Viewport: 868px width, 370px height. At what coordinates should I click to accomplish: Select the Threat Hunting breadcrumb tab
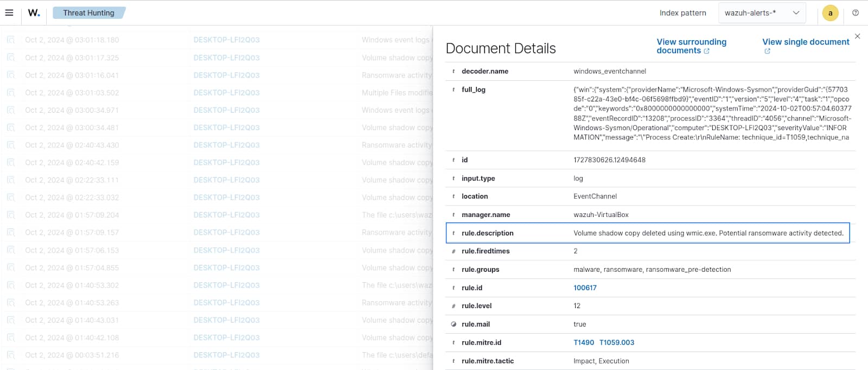click(x=88, y=13)
